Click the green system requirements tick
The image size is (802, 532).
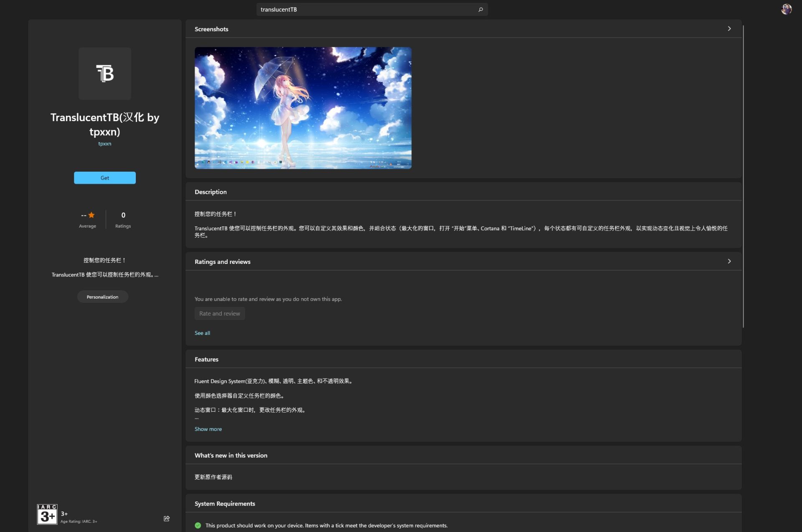point(198,525)
